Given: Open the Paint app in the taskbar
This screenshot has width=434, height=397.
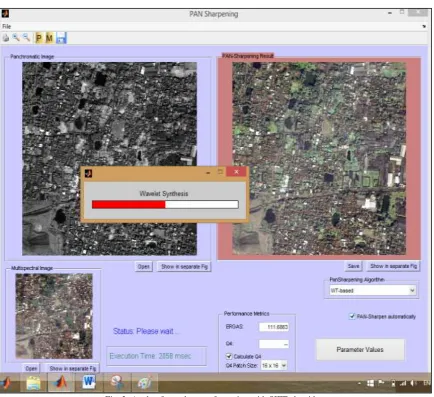Looking at the screenshot, I should coord(145,382).
